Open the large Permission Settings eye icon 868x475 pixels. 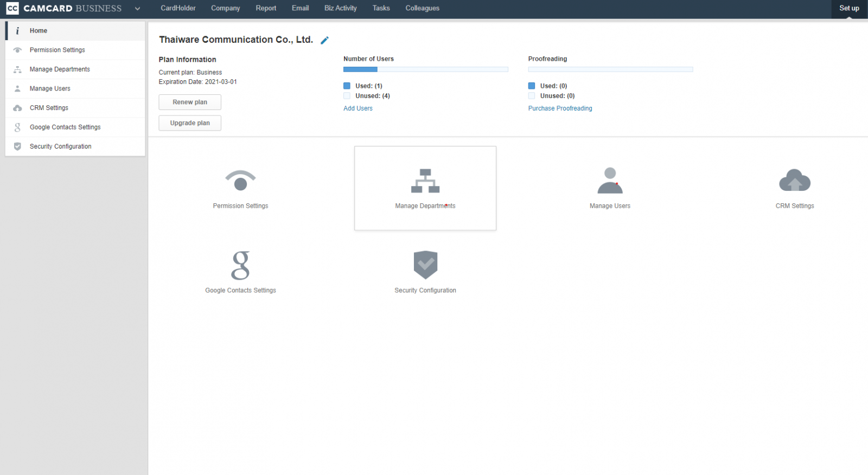pyautogui.click(x=240, y=181)
